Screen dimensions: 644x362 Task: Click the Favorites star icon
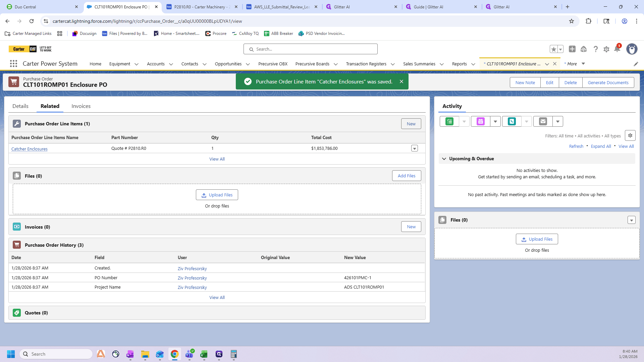point(553,49)
